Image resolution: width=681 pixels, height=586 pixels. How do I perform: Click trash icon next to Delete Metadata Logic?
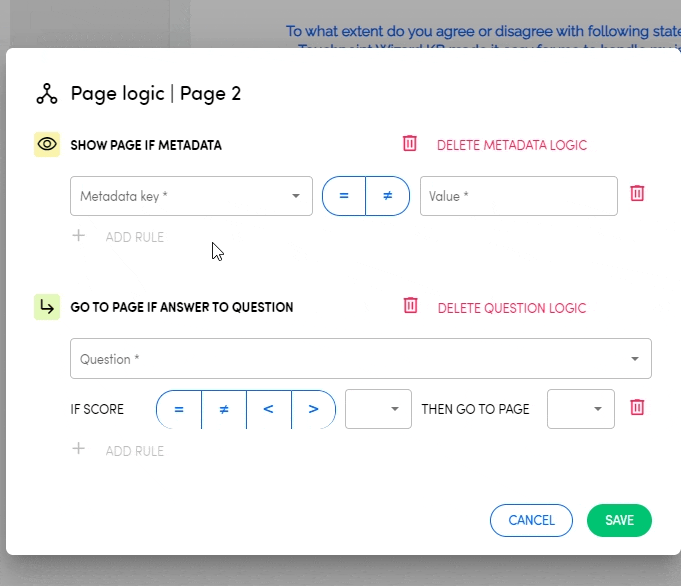pyautogui.click(x=410, y=144)
